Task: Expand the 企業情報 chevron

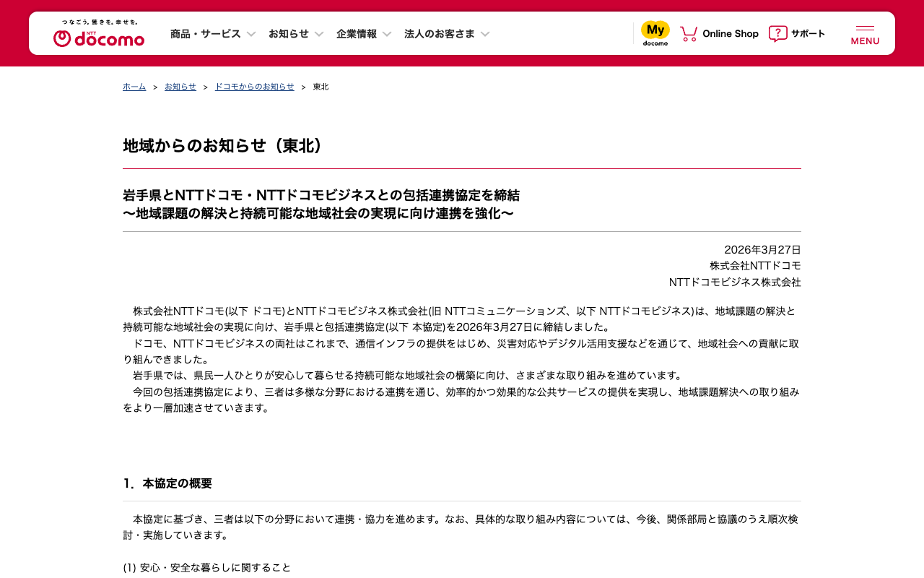Action: click(x=387, y=34)
